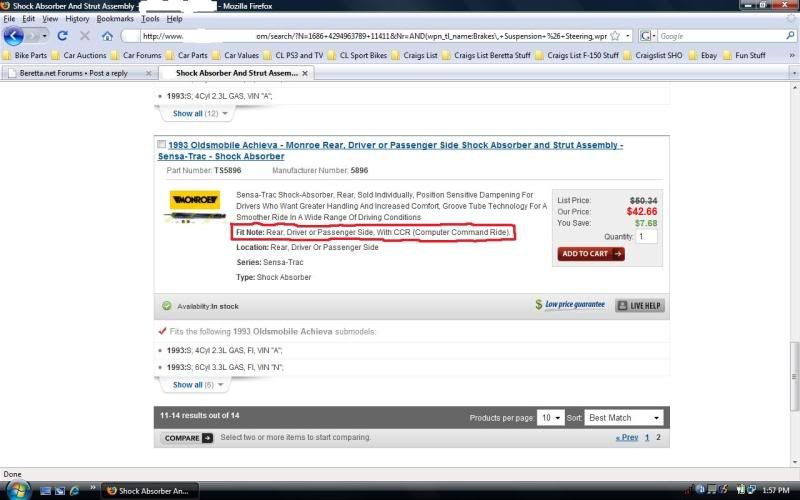Open the list all tabs dropdown
Screen dimensions: 800x500
point(793,73)
